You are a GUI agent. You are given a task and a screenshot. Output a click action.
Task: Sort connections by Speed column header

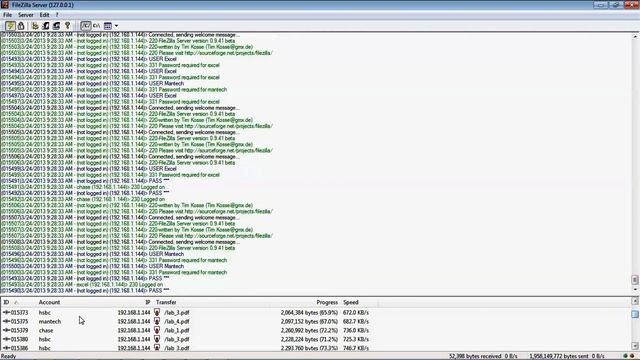(351, 302)
